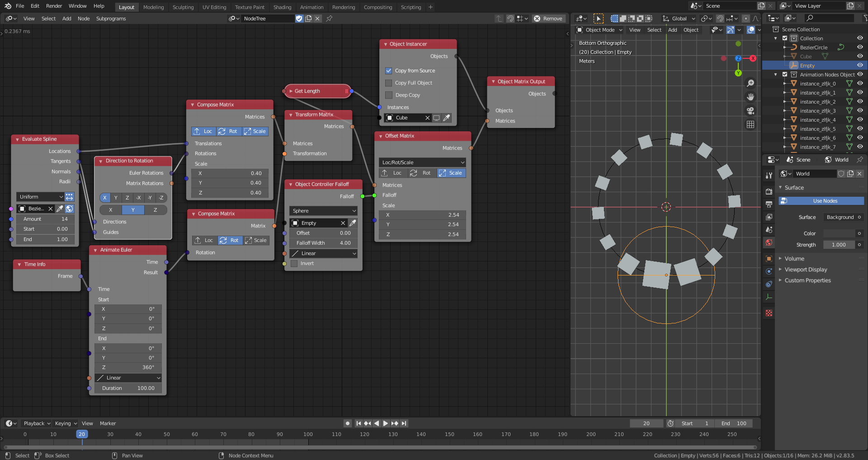This screenshot has width=868, height=460.
Task: Open the Sphere falloff type dropdown
Action: [x=323, y=211]
